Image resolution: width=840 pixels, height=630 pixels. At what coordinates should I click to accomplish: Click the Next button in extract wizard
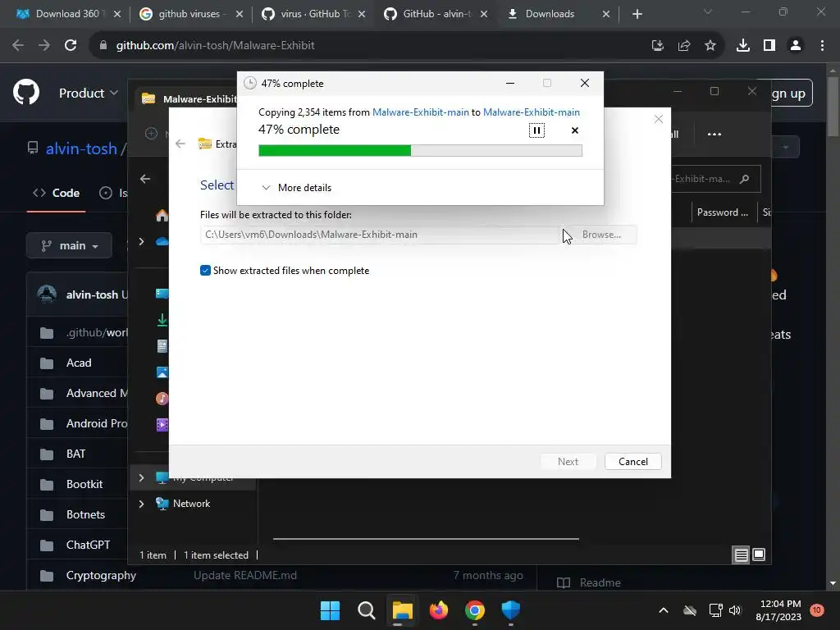click(x=568, y=461)
